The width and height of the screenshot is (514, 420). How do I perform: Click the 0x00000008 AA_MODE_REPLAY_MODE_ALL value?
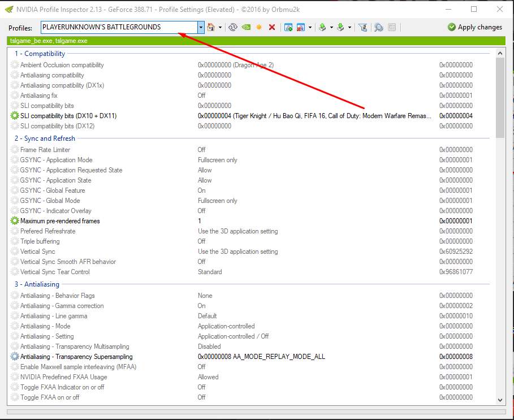click(261, 357)
